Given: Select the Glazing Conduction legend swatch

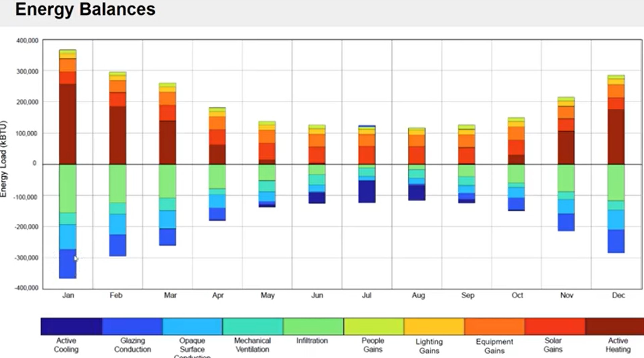Looking at the screenshot, I should coord(132,326).
